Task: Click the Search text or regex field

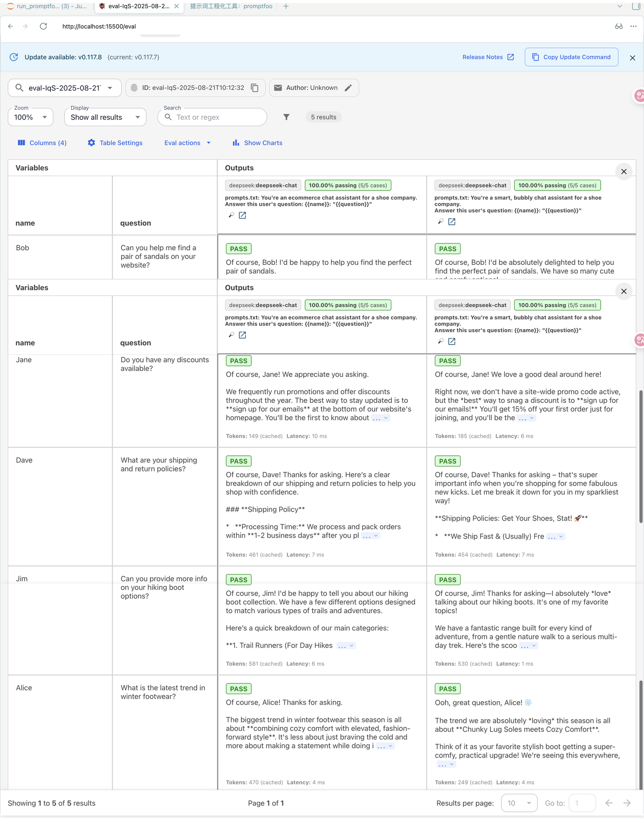Action: coord(212,117)
